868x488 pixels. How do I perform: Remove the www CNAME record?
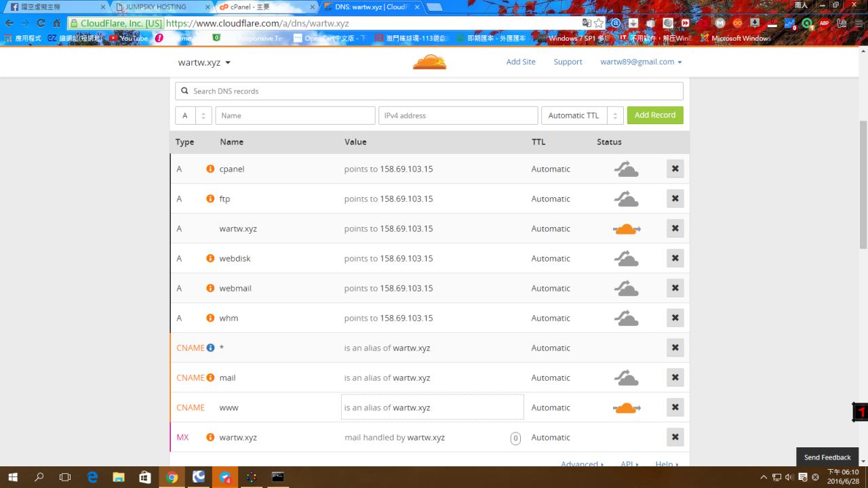pos(675,407)
